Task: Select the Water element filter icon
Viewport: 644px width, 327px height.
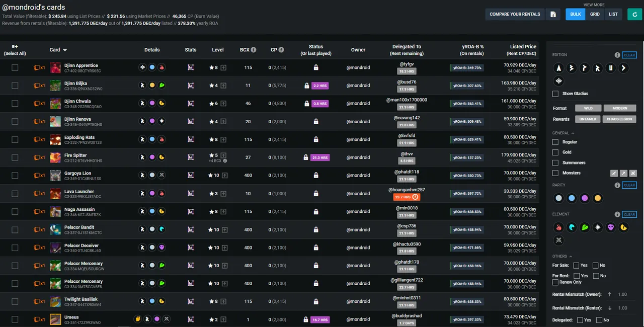Action: click(572, 228)
